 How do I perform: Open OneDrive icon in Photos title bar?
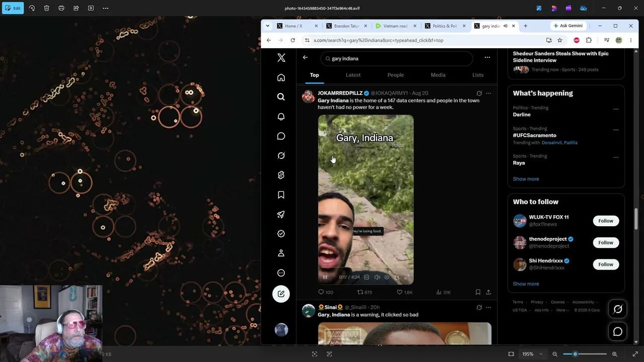point(584,8)
